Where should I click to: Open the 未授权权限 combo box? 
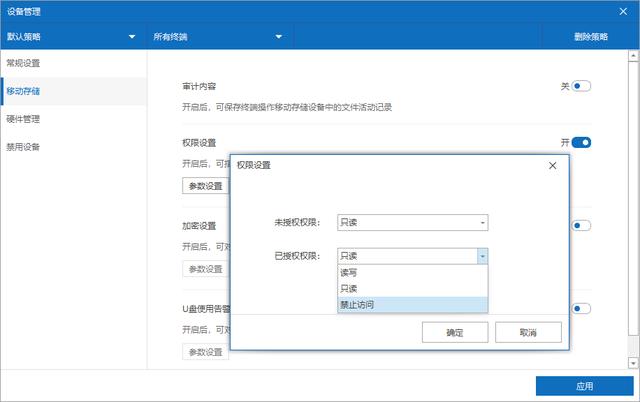point(413,222)
